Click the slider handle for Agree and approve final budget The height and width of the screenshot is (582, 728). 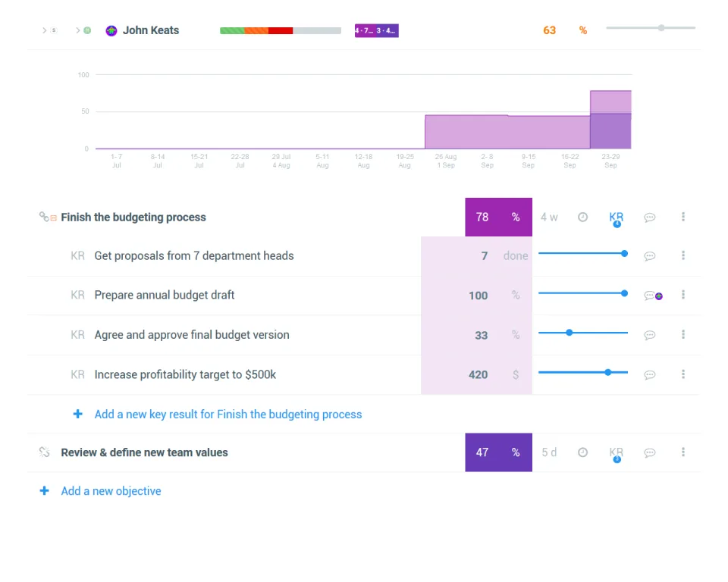coord(570,333)
